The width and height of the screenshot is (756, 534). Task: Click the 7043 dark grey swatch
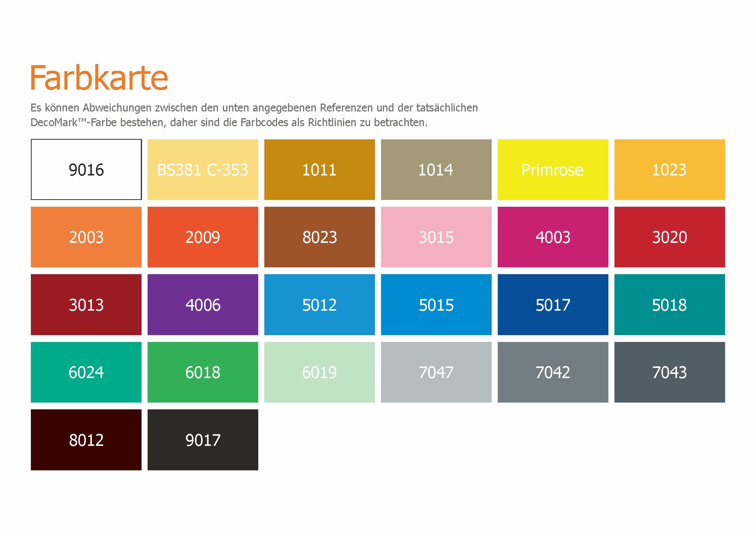coord(669,372)
